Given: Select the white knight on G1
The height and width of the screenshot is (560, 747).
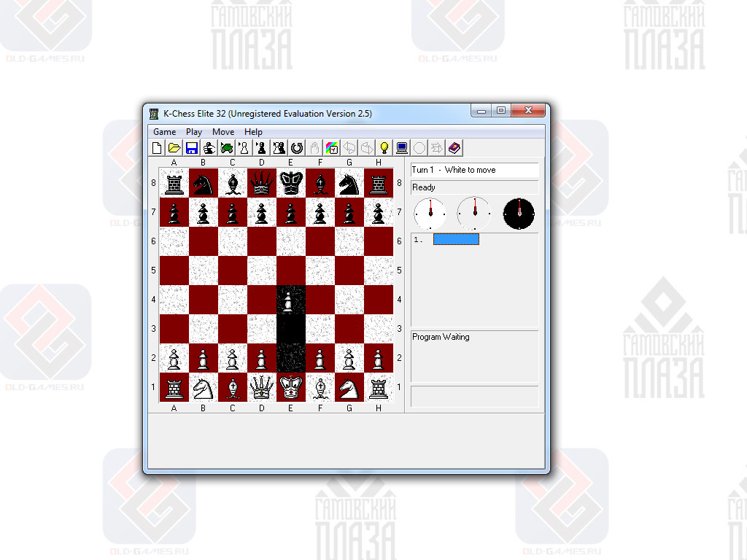Looking at the screenshot, I should coord(349,388).
